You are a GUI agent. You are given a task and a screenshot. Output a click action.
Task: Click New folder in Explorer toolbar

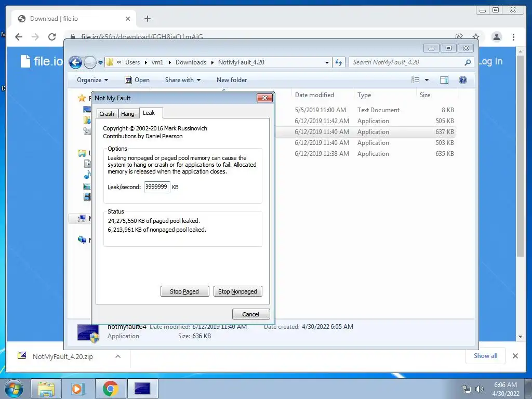point(232,80)
